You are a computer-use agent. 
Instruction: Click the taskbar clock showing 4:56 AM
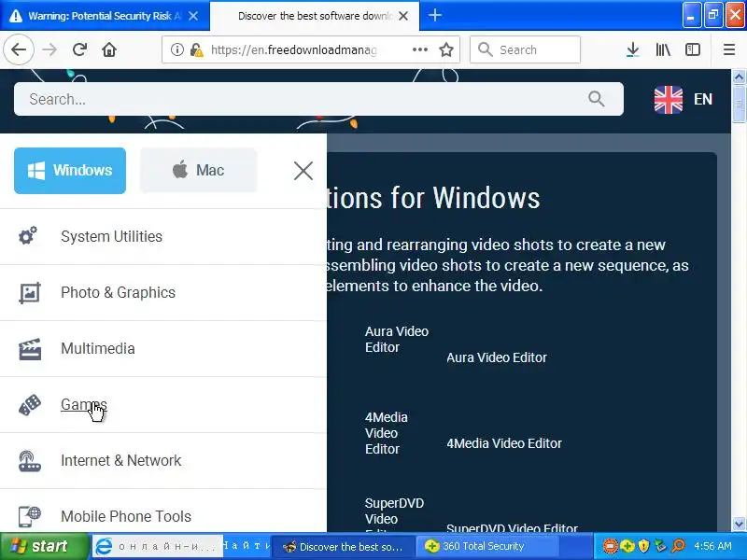pyautogui.click(x=712, y=546)
